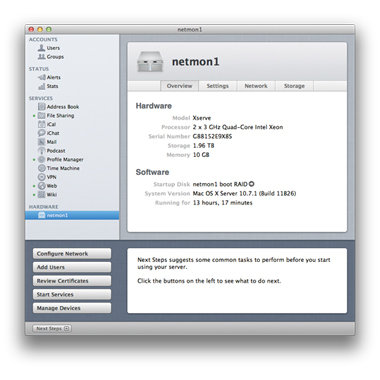Select the Profile Manager service icon
This screenshot has height=380, width=380.
[x=41, y=159]
